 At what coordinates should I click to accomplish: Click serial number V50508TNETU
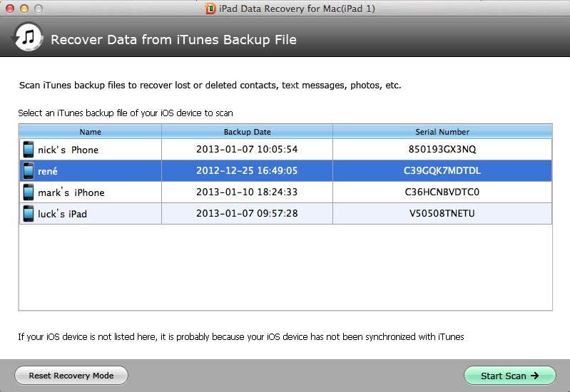tap(442, 214)
